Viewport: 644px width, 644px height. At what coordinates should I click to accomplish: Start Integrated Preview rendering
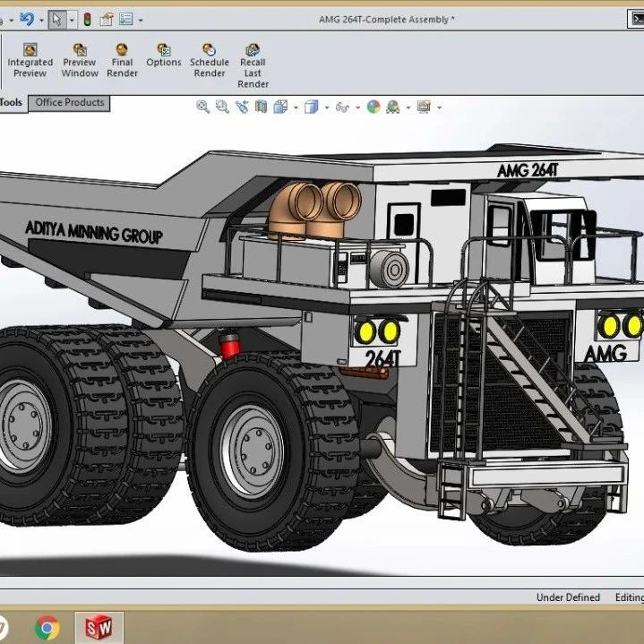[30, 61]
